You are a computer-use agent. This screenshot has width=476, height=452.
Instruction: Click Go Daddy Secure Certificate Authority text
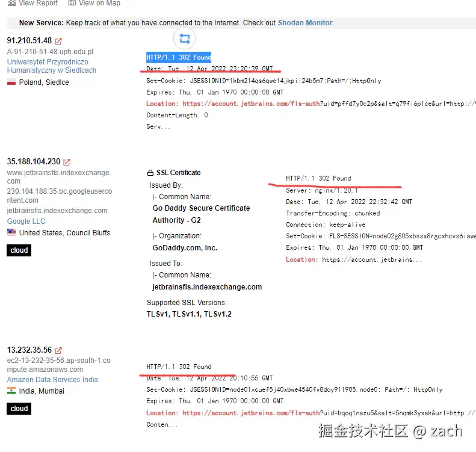tap(201, 214)
